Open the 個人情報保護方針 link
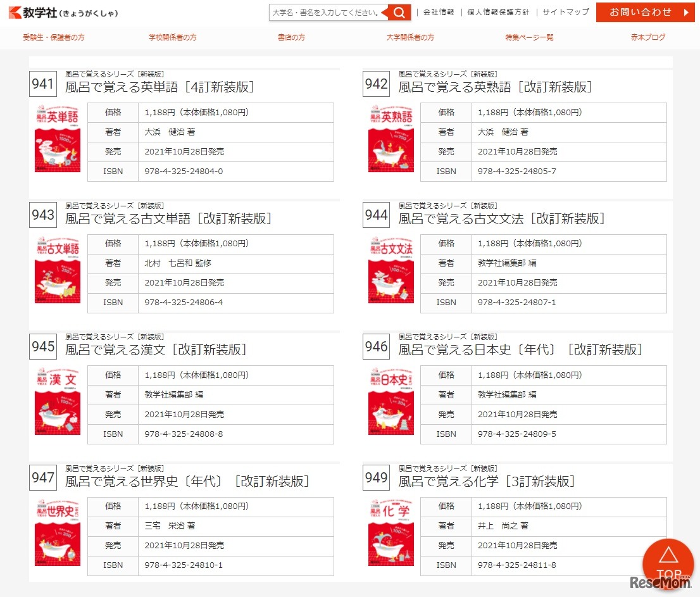Screen dimensions: 700x597 click(497, 12)
